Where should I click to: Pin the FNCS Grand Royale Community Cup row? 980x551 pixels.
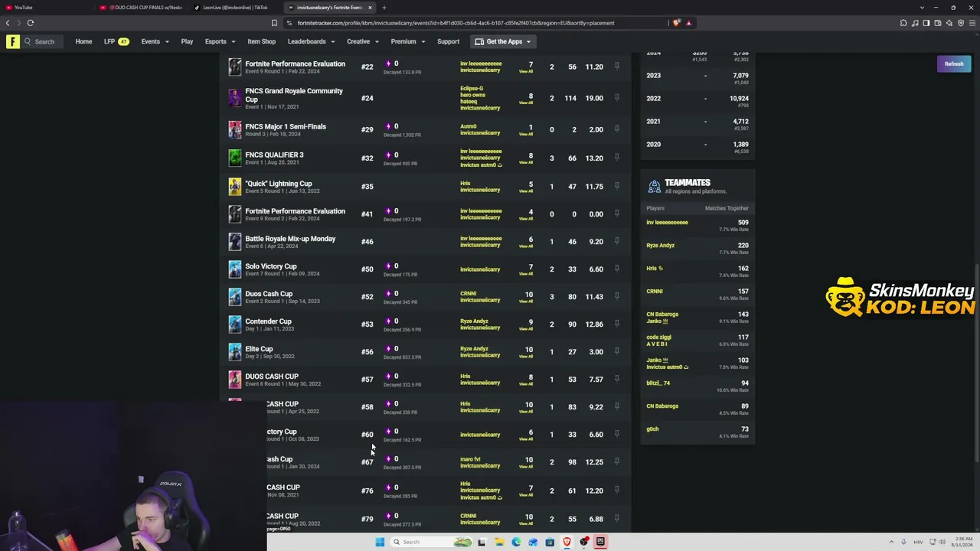(x=616, y=98)
